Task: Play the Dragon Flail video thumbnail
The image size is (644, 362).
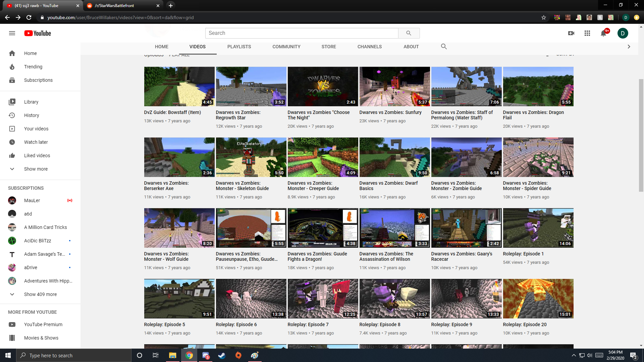Action: [x=538, y=86]
